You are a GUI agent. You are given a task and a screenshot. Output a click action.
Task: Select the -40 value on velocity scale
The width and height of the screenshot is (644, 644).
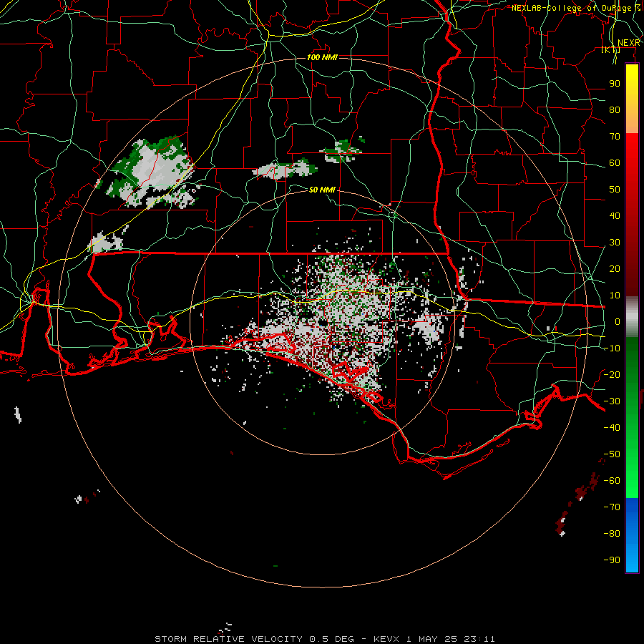(x=612, y=428)
